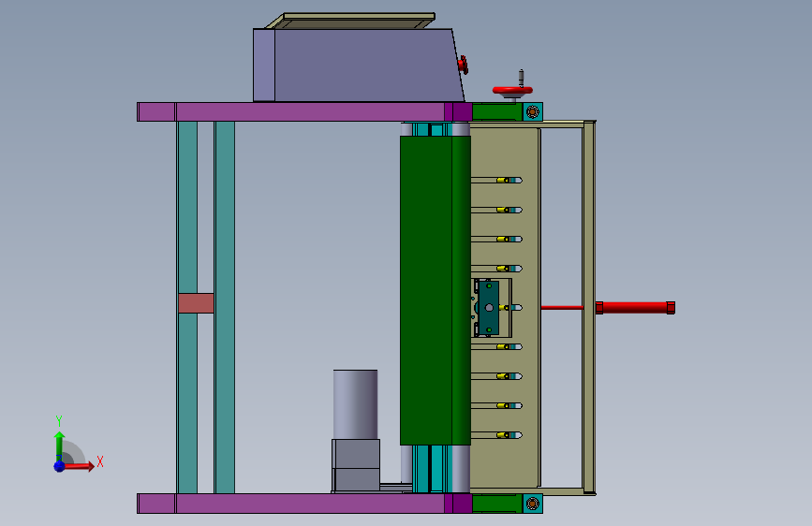Select the khaki vertical outer frame bar
Screen dimensions: 812x526
coord(589,308)
